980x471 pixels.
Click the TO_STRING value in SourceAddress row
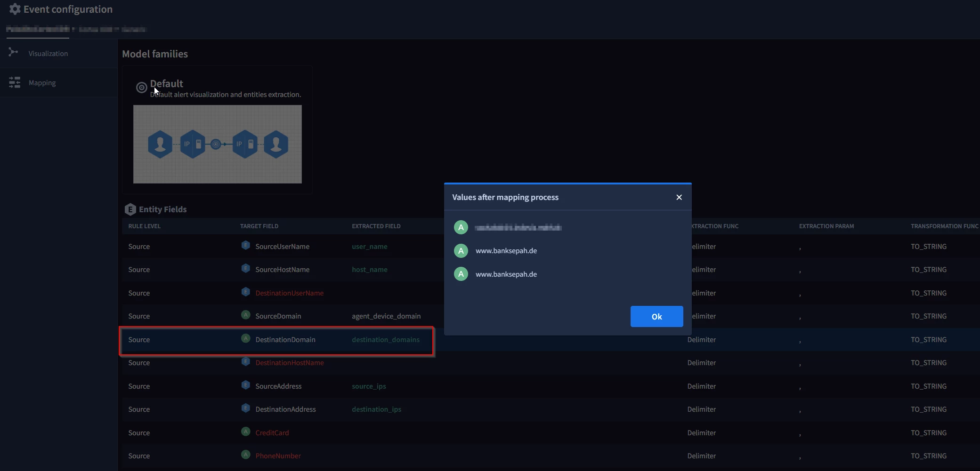(x=929, y=386)
